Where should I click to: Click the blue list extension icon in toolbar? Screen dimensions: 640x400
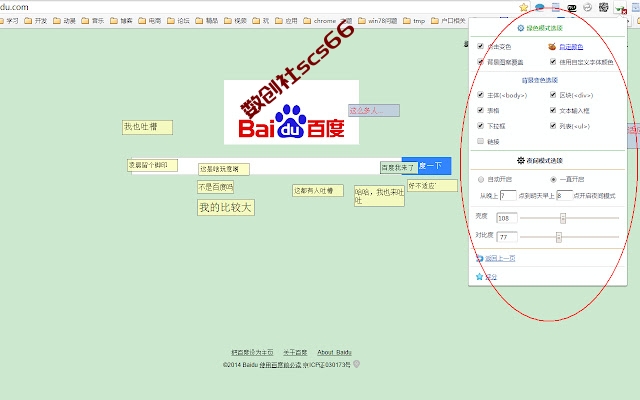(x=556, y=7)
